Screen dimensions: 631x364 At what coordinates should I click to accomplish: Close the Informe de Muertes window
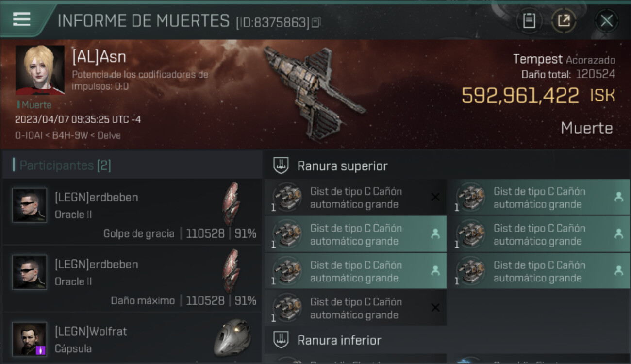click(606, 21)
